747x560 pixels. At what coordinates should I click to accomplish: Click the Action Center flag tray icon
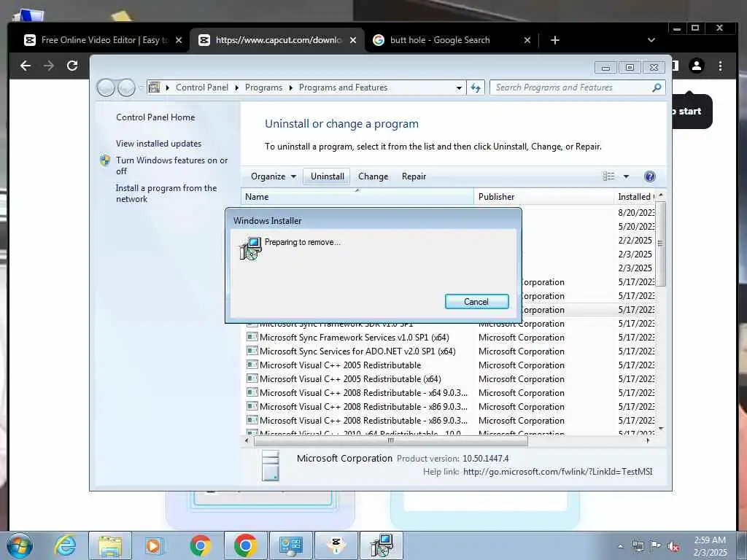[656, 545]
